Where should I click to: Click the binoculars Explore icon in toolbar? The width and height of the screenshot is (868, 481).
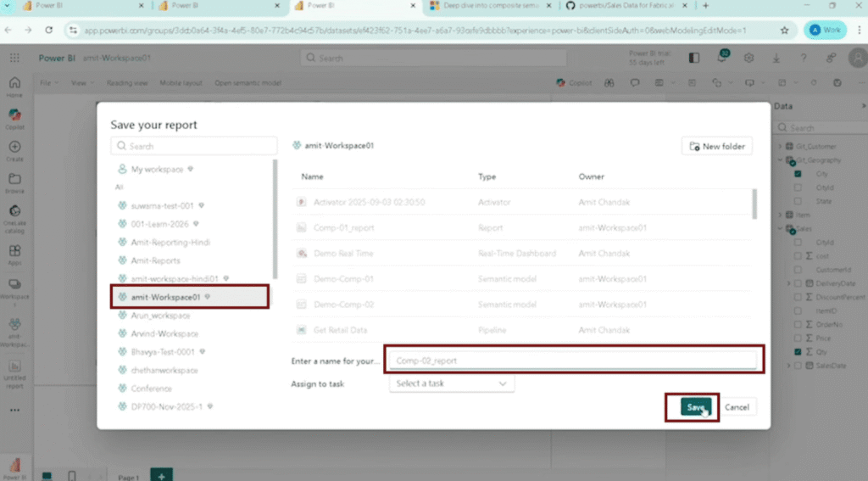tap(609, 83)
